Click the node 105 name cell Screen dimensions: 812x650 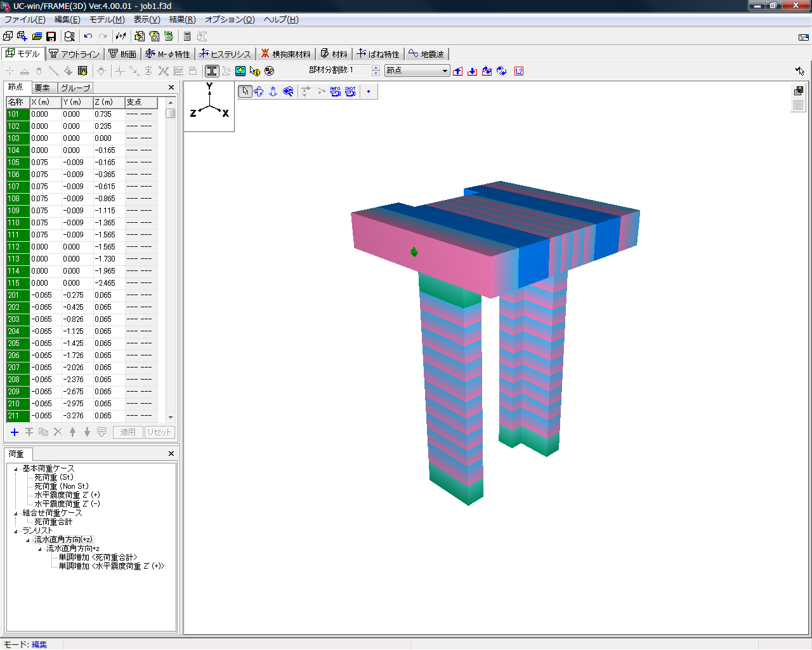pos(18,162)
